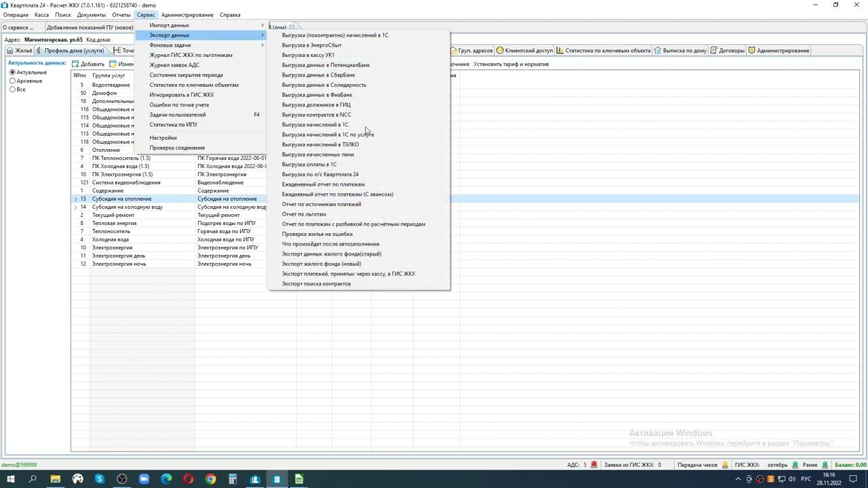
Task: Open the Отчеты menu
Action: [121, 15]
